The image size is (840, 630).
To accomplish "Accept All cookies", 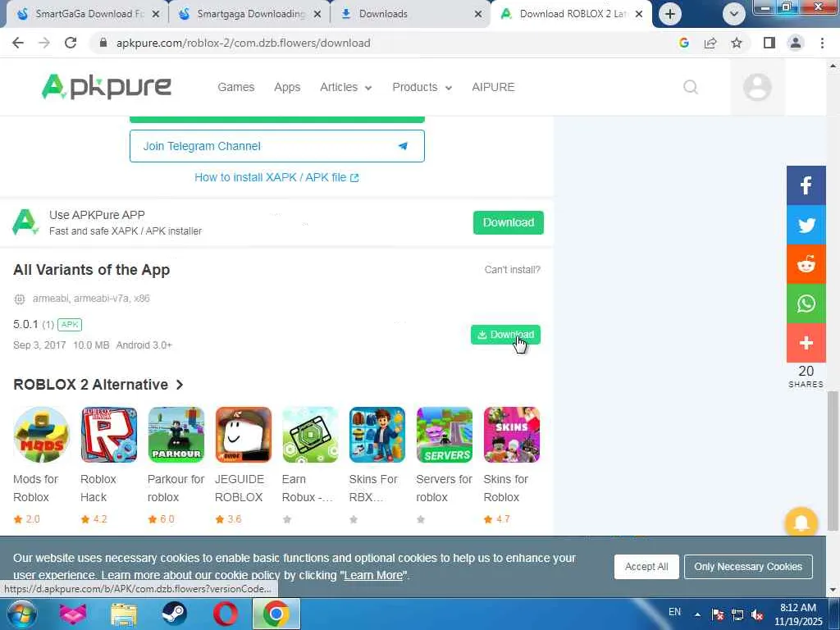I will click(x=646, y=567).
